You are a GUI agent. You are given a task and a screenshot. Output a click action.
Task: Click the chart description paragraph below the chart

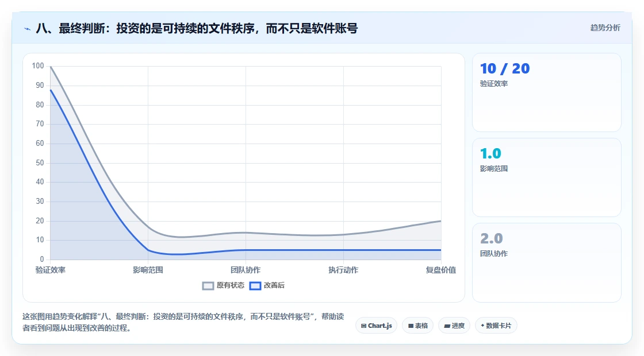point(183,322)
